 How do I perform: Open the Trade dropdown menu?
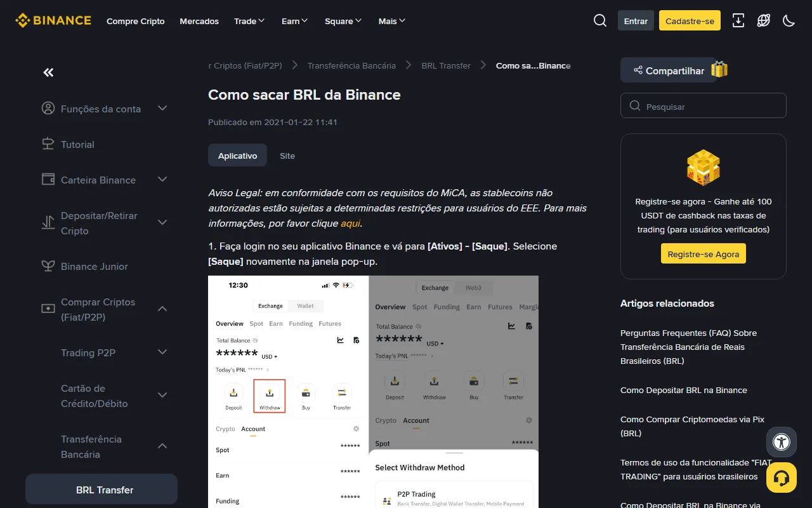click(249, 21)
